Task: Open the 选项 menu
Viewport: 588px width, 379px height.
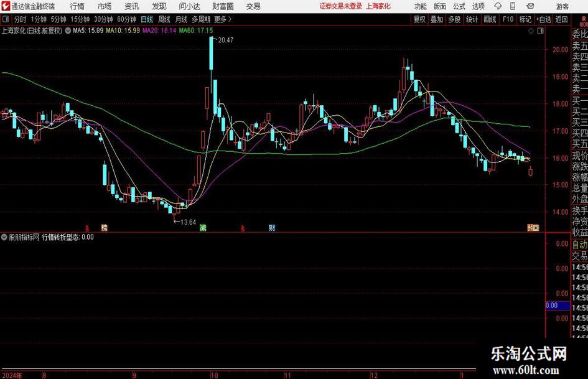Action: (478, 6)
